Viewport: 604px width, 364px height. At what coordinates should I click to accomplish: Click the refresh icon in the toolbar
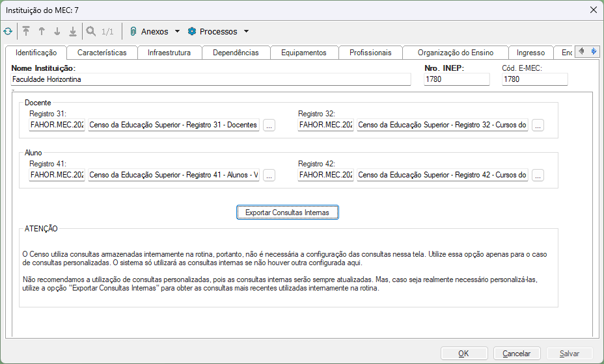click(x=8, y=31)
